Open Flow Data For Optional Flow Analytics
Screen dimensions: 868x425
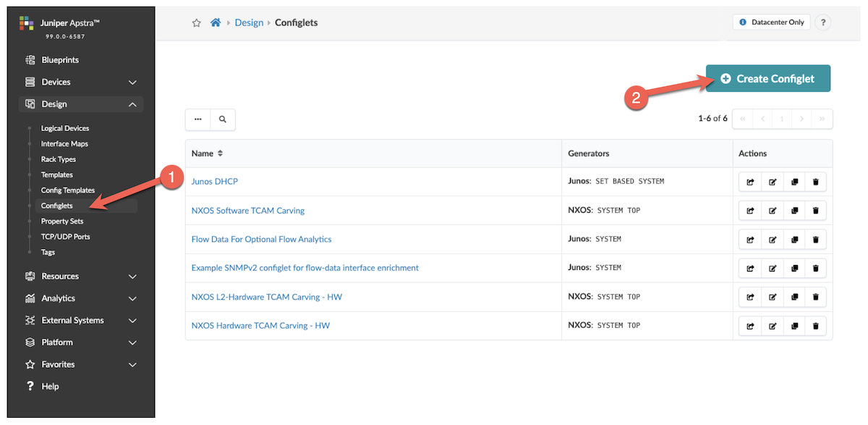point(262,240)
